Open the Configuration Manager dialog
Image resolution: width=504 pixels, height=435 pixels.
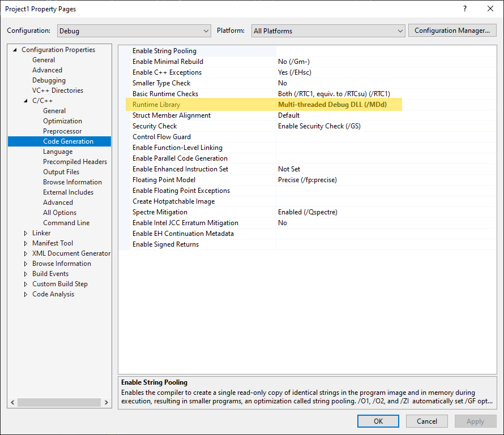coord(452,30)
